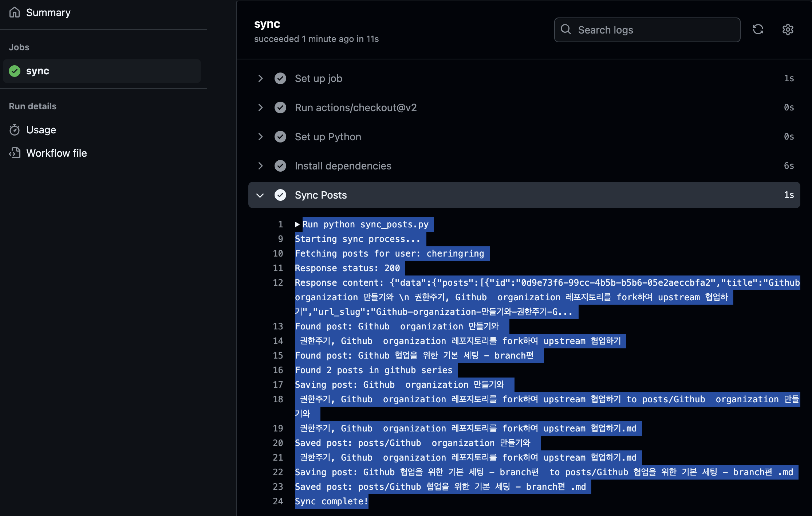Click log line number 24
Viewport: 812px width, 516px height.
[278, 501]
